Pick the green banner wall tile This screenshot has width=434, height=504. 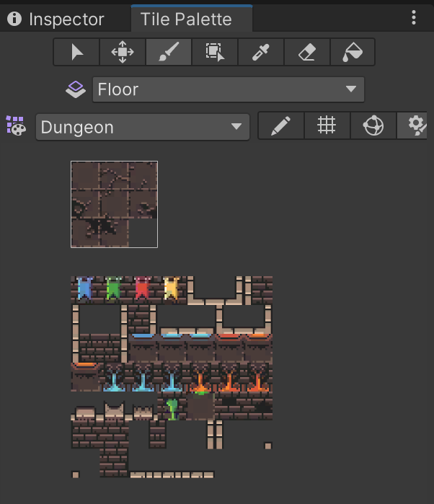(x=114, y=291)
